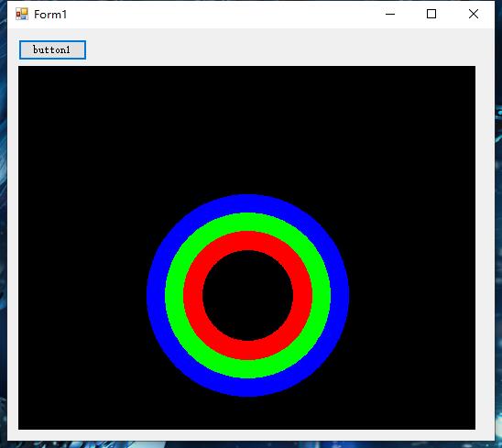Click the black hole inside the red ring
The height and width of the screenshot is (448, 502).
point(248,295)
